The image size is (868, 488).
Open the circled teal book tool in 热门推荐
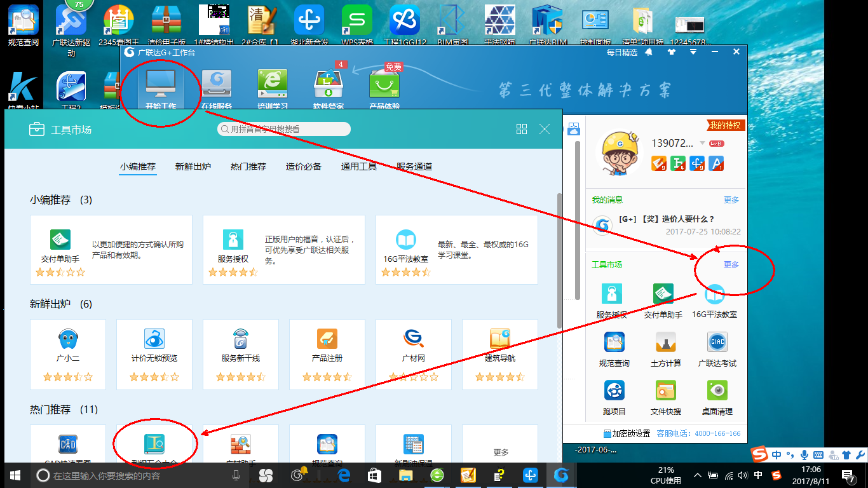154,444
